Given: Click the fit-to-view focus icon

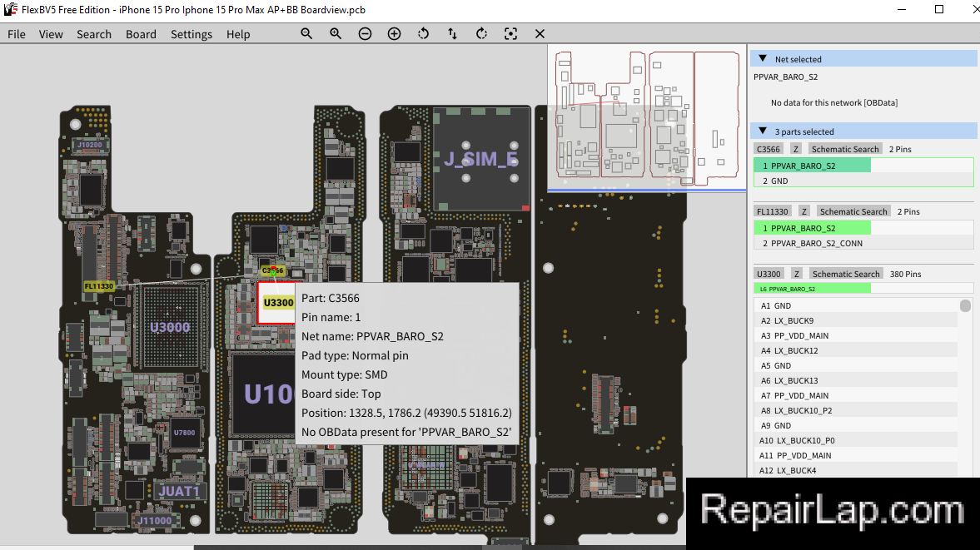Looking at the screenshot, I should pos(510,34).
